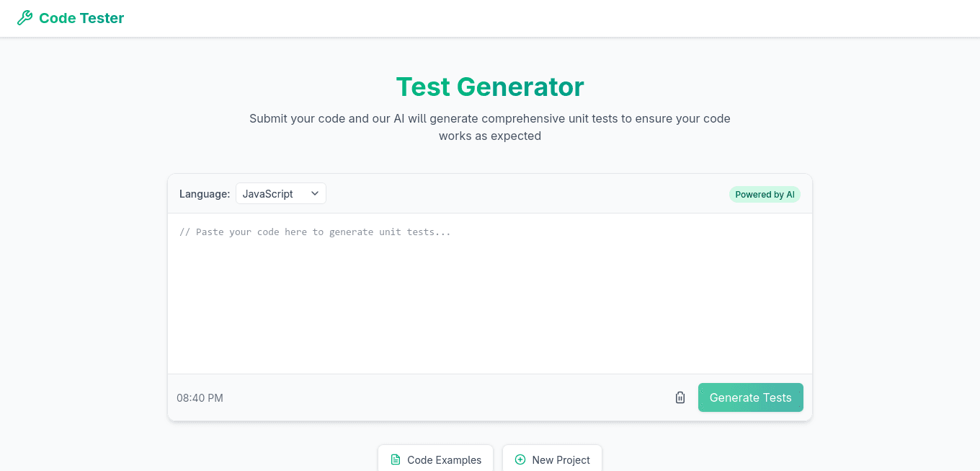Image resolution: width=980 pixels, height=471 pixels.
Task: Click the chevron on the JavaScript selector
Action: 314,193
